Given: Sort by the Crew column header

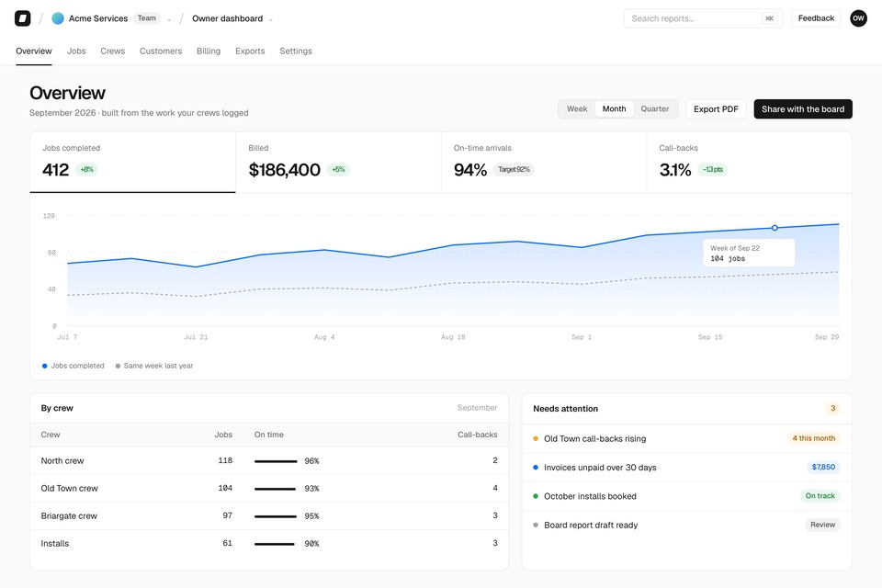Looking at the screenshot, I should (50, 435).
